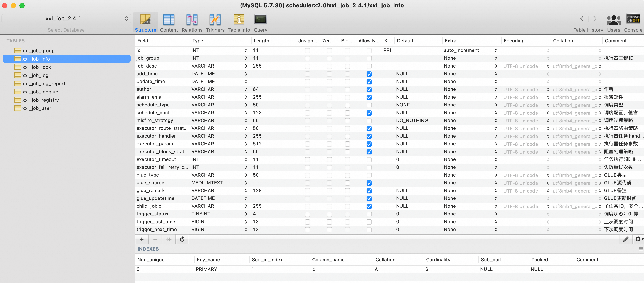Uncheck Allow Null for add_time field
The width and height of the screenshot is (644, 283).
click(369, 74)
